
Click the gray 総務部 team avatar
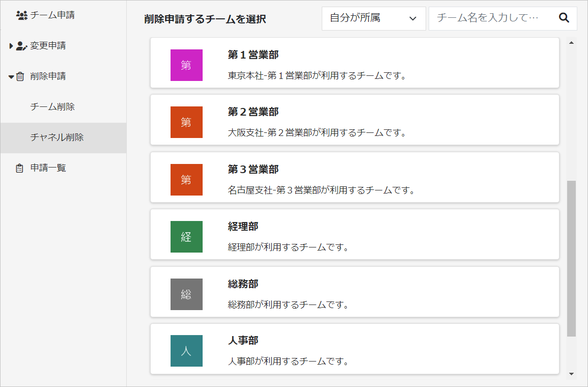[x=186, y=294]
